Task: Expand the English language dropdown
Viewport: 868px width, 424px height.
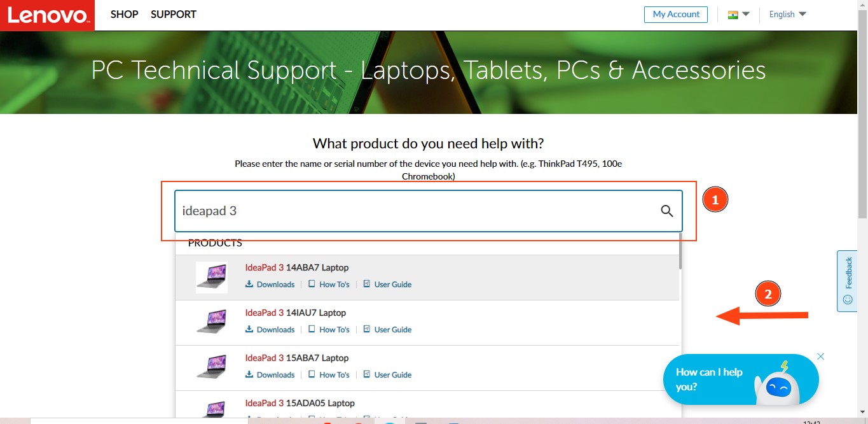Action: [786, 14]
